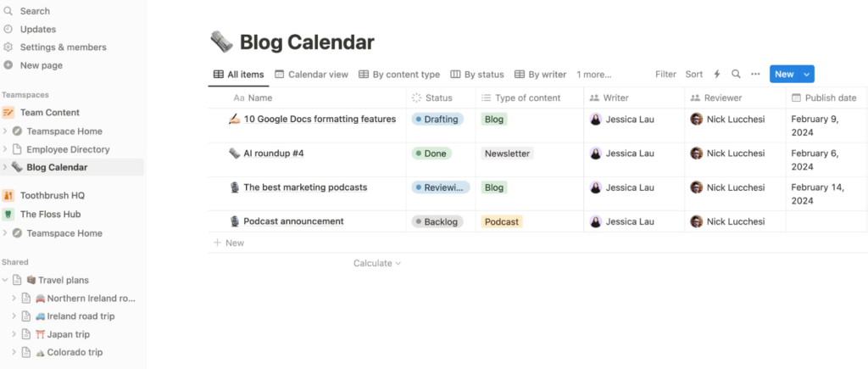Viewport: 868px width, 369px height.
Task: Add a new row with + New
Action: 229,243
